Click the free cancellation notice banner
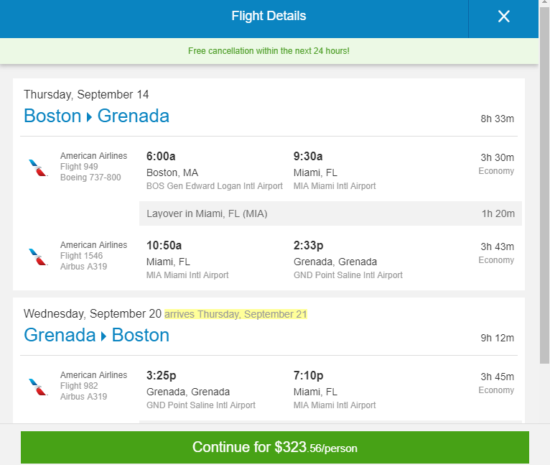 [x=269, y=51]
